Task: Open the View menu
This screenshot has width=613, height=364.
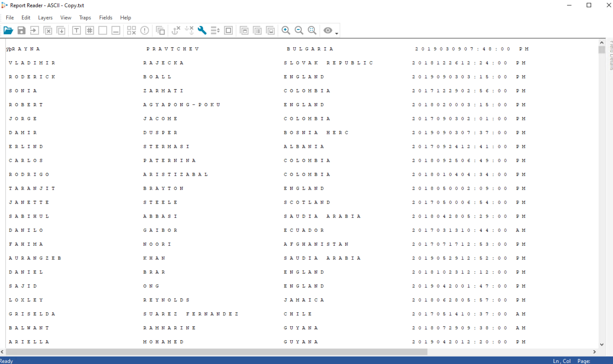Action: 66,17
